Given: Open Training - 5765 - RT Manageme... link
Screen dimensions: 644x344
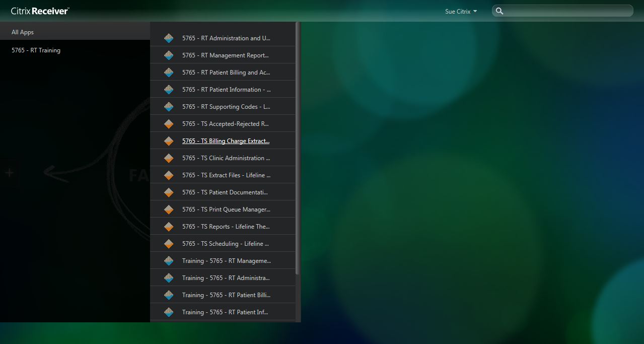Looking at the screenshot, I should pyautogui.click(x=227, y=261).
